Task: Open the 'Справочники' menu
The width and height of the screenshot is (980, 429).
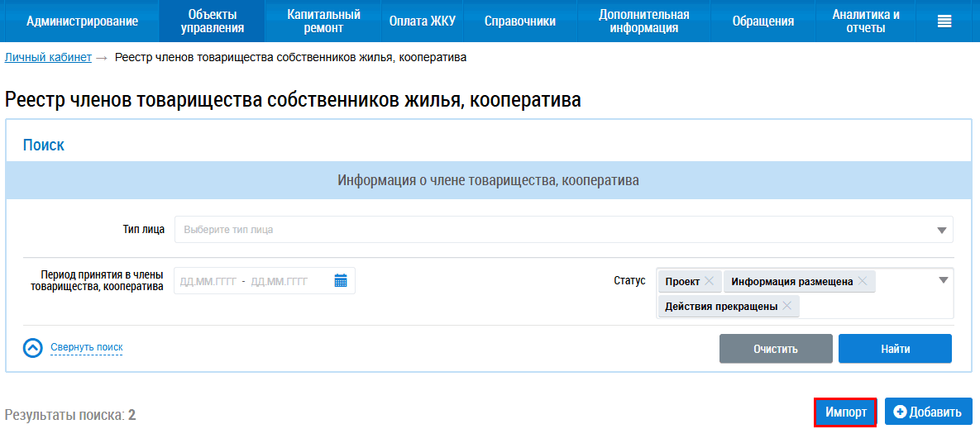Action: pos(519,21)
